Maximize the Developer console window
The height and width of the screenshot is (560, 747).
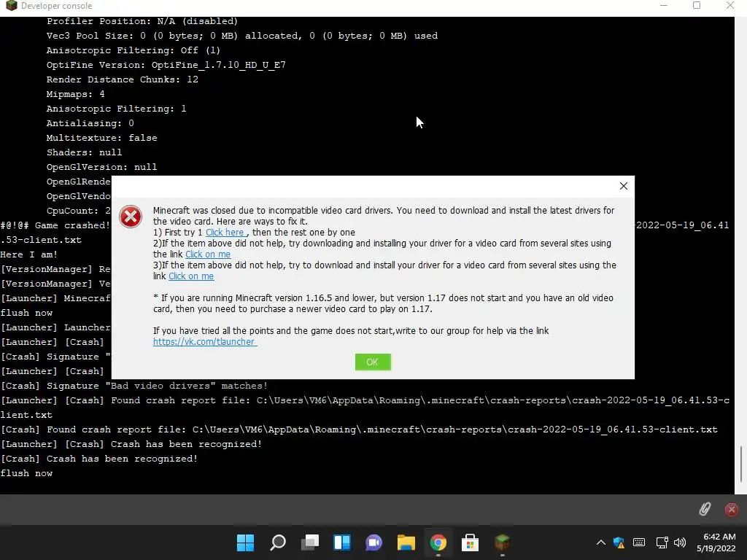(x=697, y=6)
